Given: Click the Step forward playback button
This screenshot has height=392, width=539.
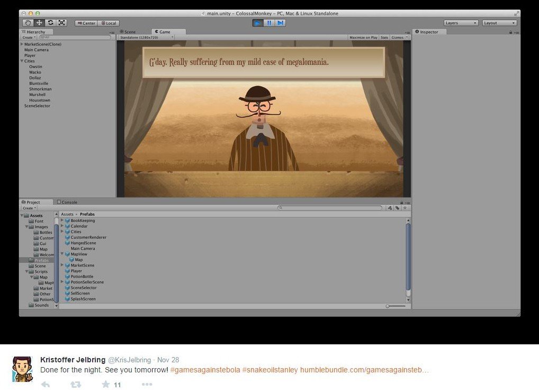Looking at the screenshot, I should pyautogui.click(x=280, y=23).
